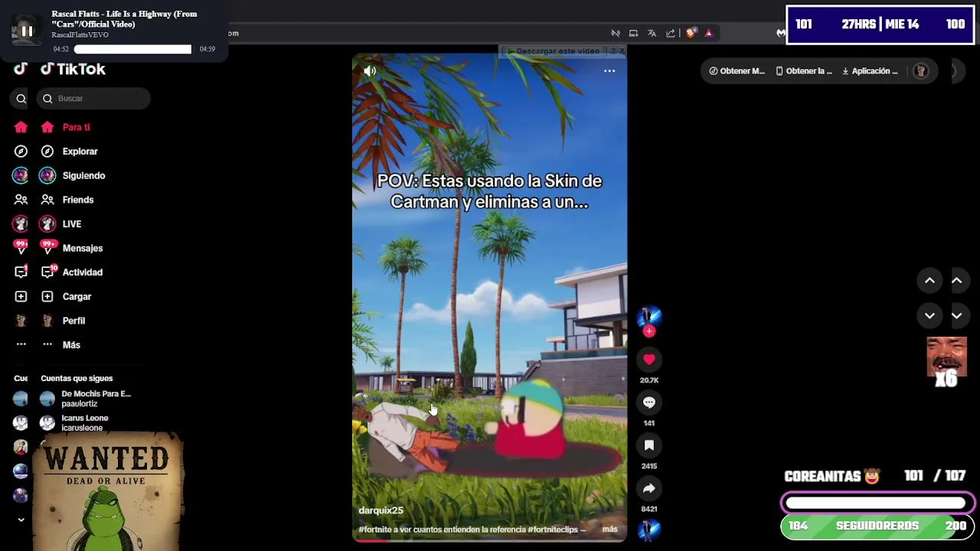Click the 8421 shares count
Viewport: 980px width, 551px height.
point(649,509)
